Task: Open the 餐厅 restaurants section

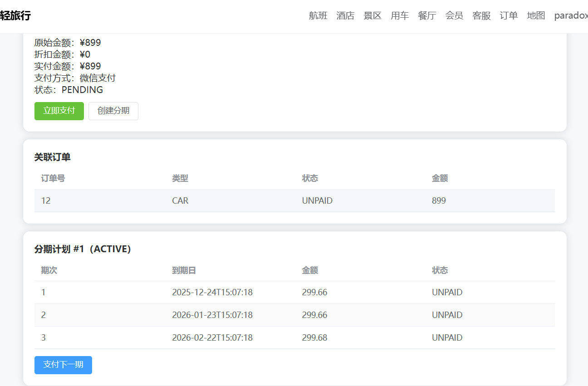Action: [427, 16]
